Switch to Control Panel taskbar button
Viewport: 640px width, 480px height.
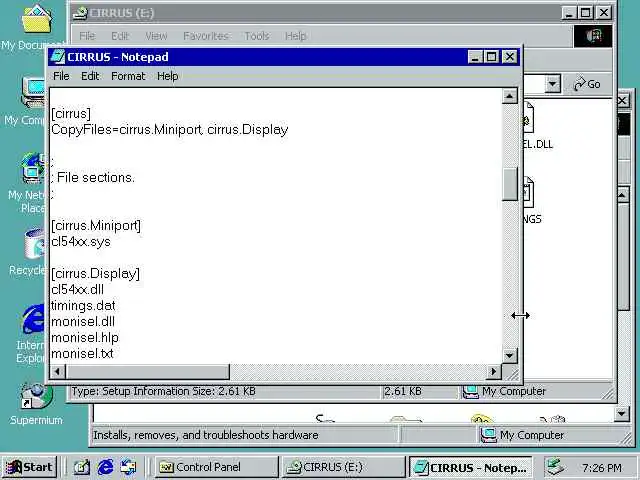(x=216, y=467)
